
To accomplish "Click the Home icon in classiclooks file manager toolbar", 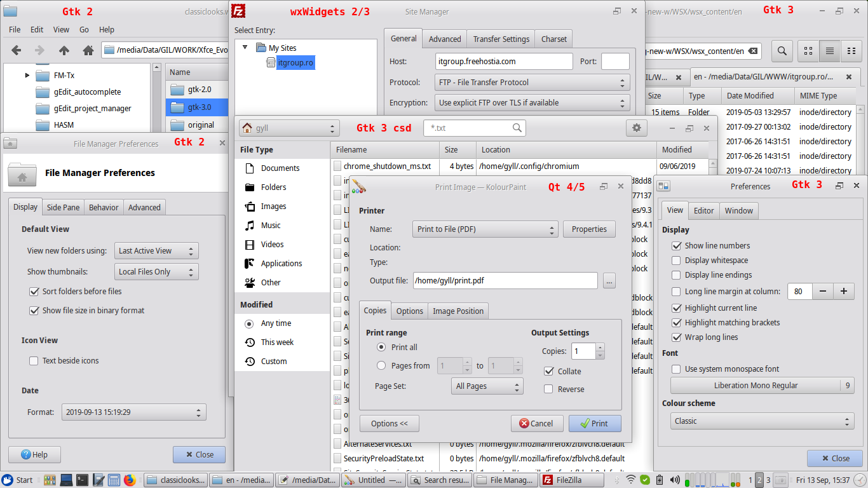I will pos(88,50).
